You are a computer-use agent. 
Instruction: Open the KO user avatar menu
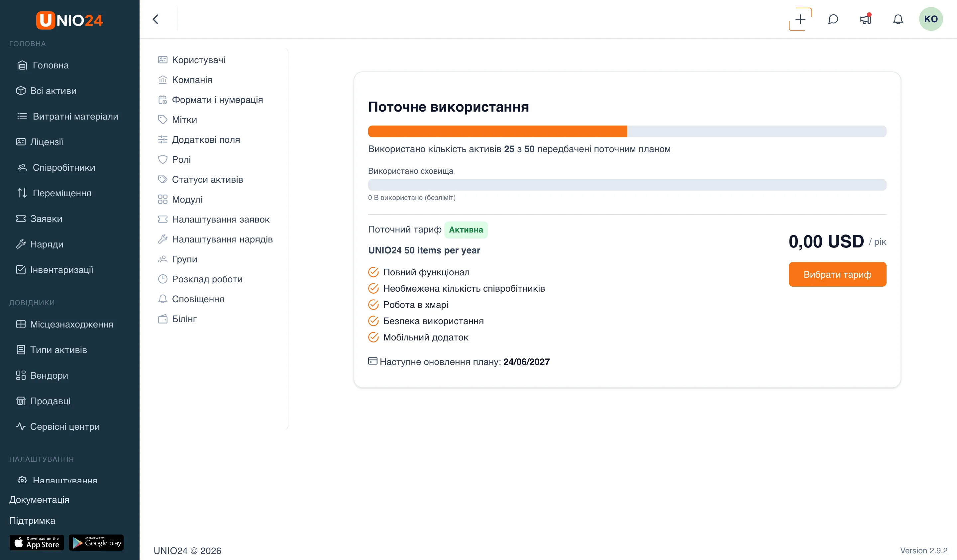point(930,19)
